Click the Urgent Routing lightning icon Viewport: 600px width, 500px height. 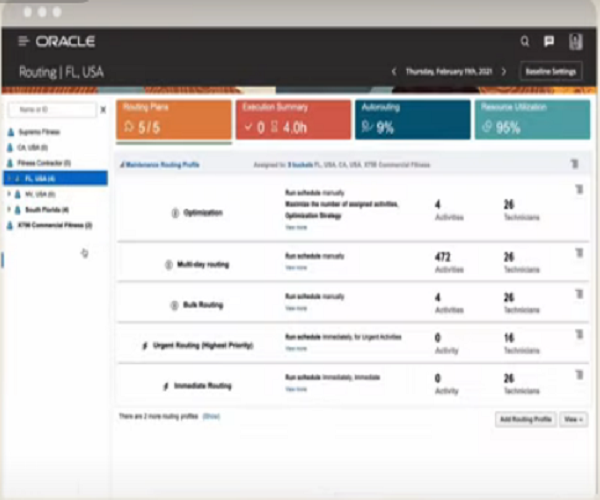[145, 346]
